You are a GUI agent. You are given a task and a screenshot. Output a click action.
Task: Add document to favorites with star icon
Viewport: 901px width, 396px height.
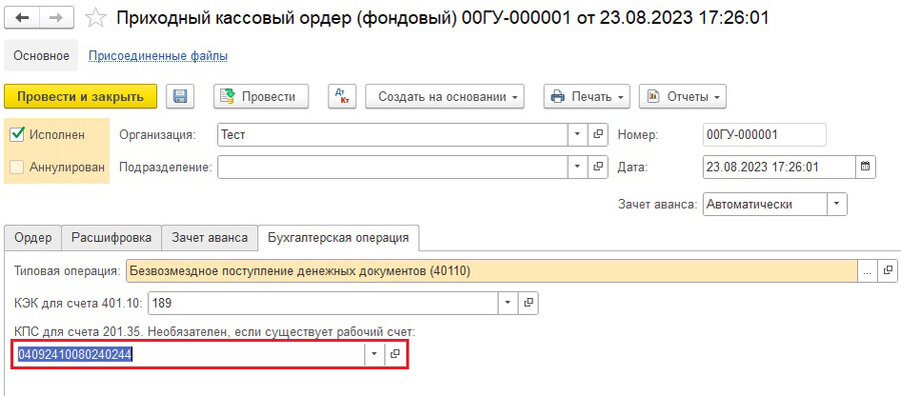pyautogui.click(x=95, y=18)
